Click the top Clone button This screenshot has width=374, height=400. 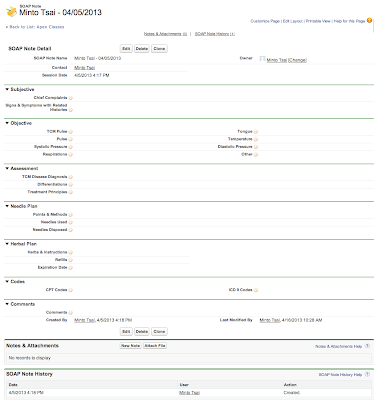159,49
